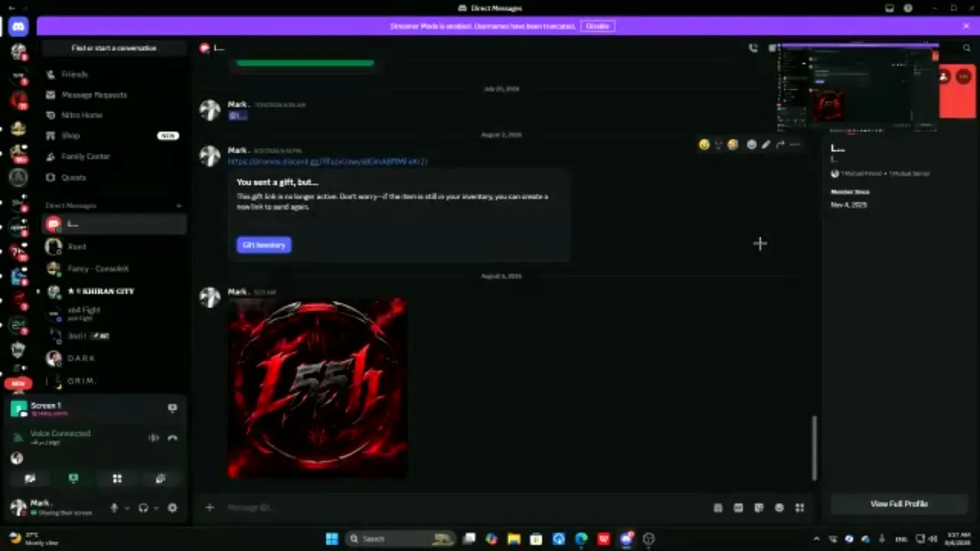This screenshot has width=980, height=551.
Task: Open output device dropdown next to headphones
Action: [x=155, y=507]
